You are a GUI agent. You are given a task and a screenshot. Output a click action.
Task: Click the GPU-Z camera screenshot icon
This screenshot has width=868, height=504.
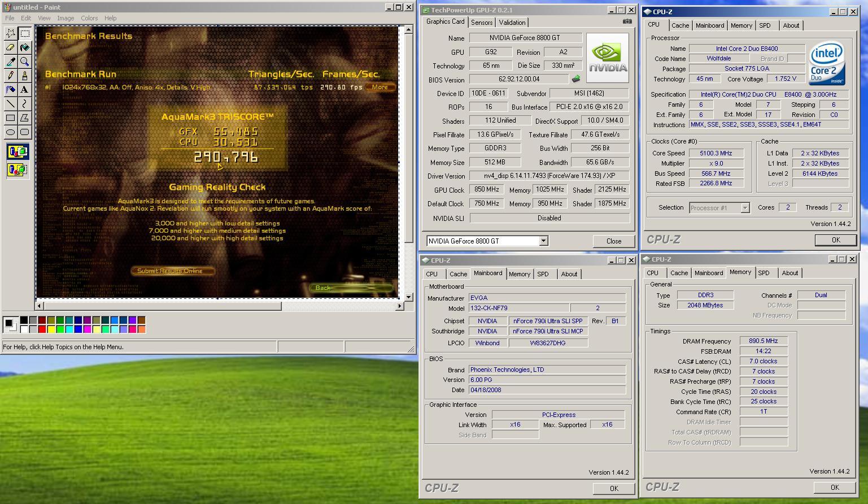627,22
